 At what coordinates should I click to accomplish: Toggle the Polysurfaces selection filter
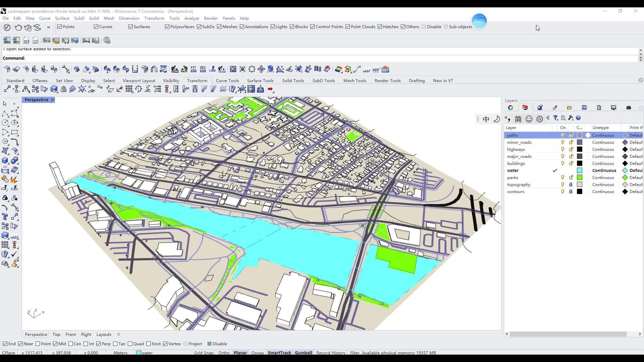(x=167, y=27)
